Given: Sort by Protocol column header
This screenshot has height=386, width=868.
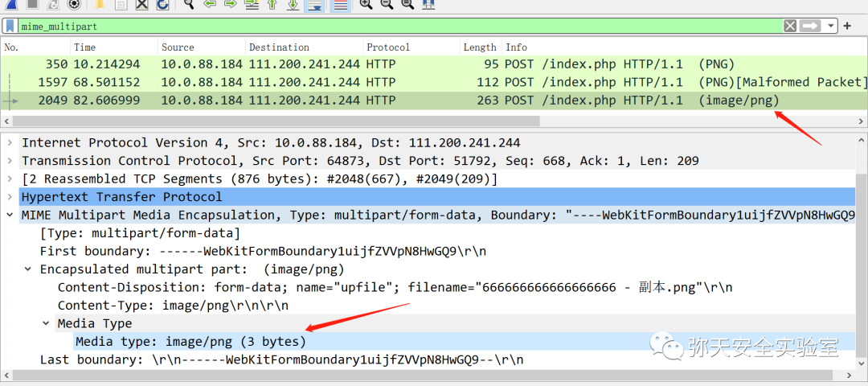Looking at the screenshot, I should click(x=411, y=47).
